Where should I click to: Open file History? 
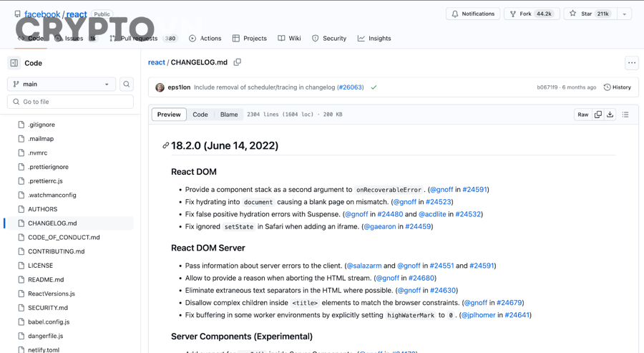tap(618, 87)
